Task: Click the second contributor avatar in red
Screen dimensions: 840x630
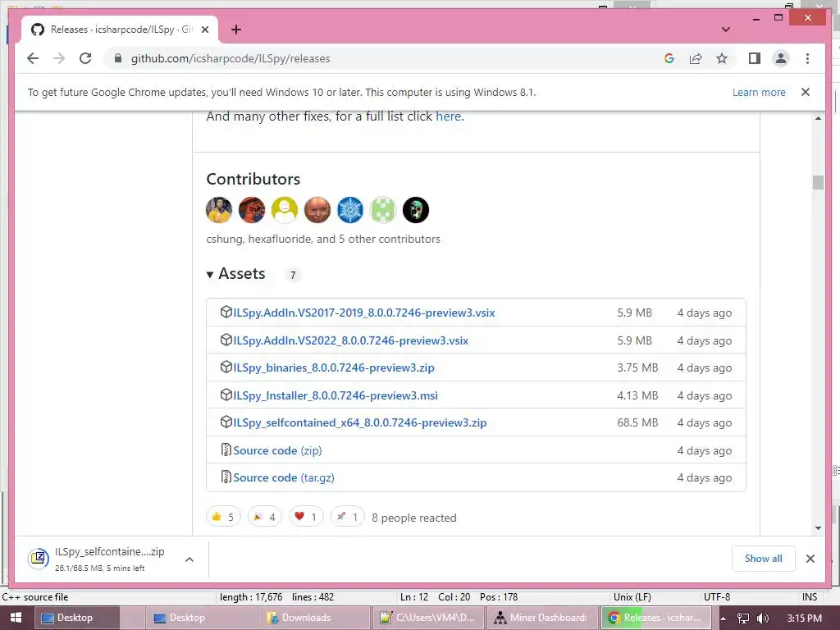Action: point(252,210)
